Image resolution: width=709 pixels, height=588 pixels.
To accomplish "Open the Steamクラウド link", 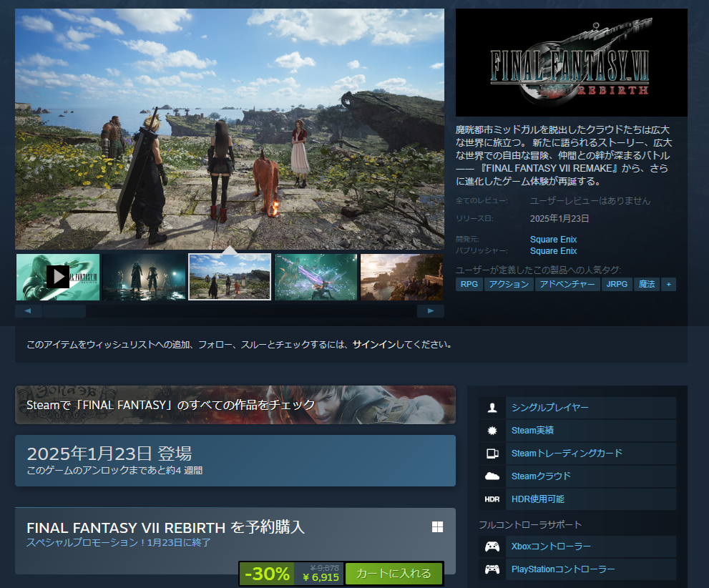I will tap(541, 476).
